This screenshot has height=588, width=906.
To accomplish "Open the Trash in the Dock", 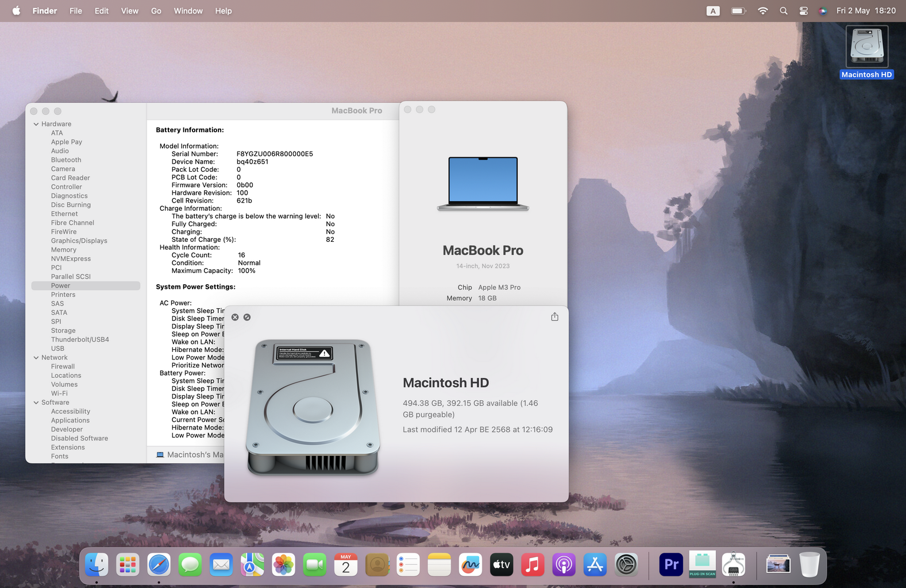I will pyautogui.click(x=809, y=565).
